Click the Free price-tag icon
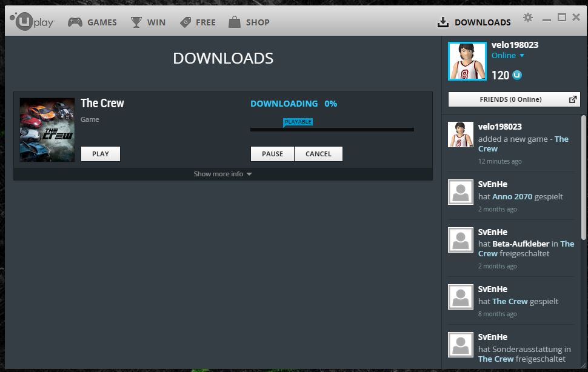 point(185,22)
